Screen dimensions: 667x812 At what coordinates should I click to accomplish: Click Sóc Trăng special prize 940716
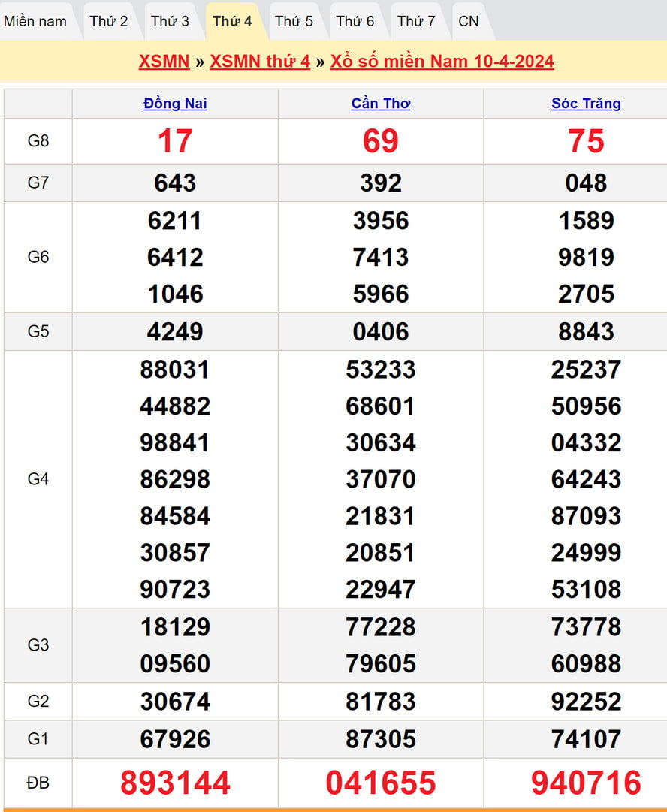click(586, 783)
